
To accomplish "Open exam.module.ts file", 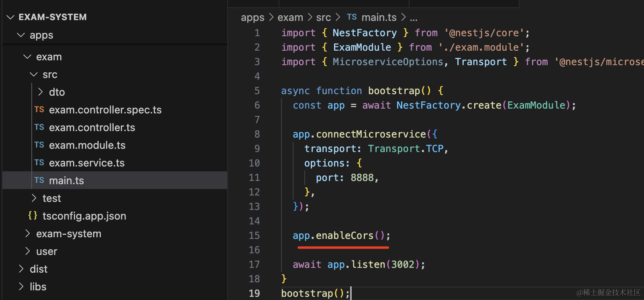I will (87, 145).
